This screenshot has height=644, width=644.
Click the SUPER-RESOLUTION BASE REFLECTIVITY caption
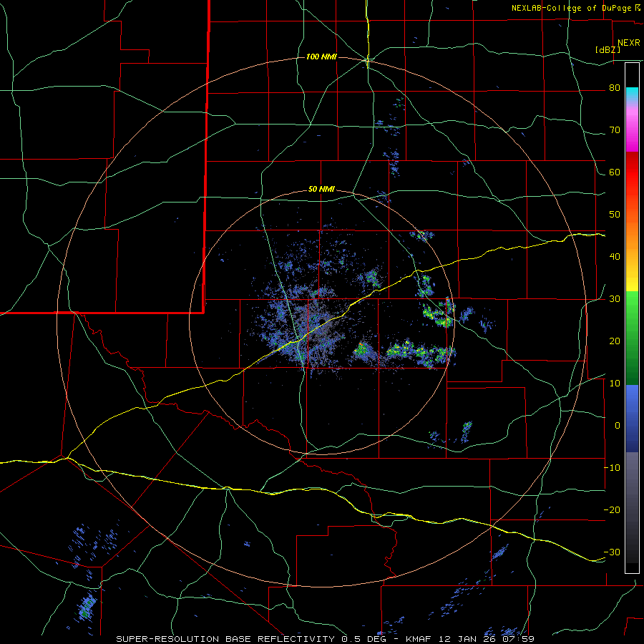(225, 639)
